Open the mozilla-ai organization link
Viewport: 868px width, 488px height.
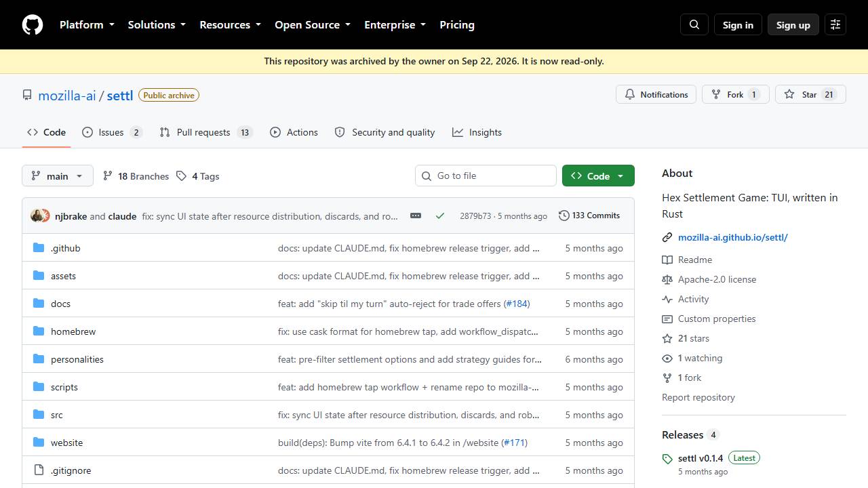pyautogui.click(x=67, y=96)
